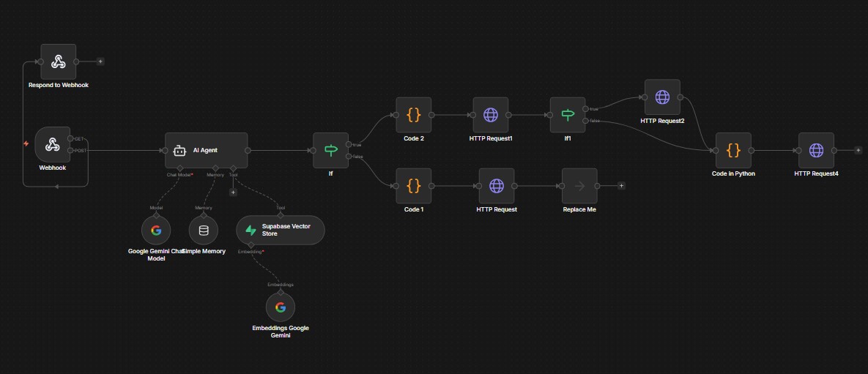Select the Respond to Webhook node

[58, 61]
